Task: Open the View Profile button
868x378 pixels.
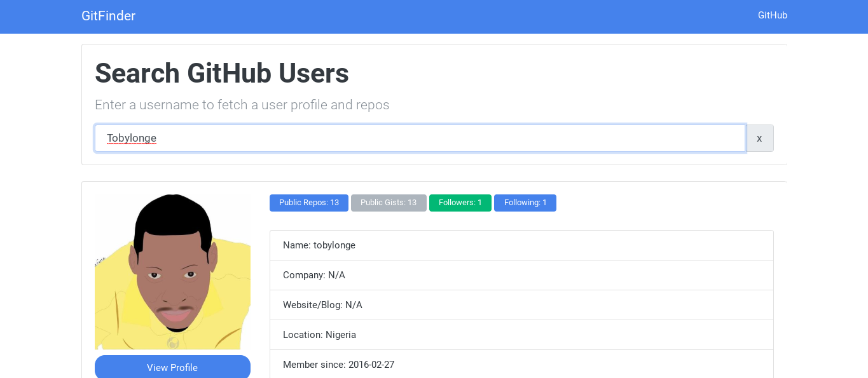Action: pyautogui.click(x=172, y=367)
